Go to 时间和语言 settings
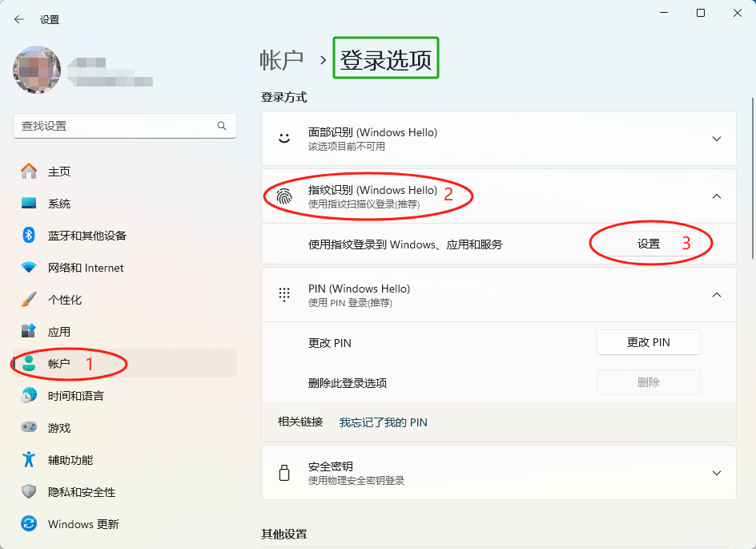This screenshot has width=756, height=549. tap(75, 396)
